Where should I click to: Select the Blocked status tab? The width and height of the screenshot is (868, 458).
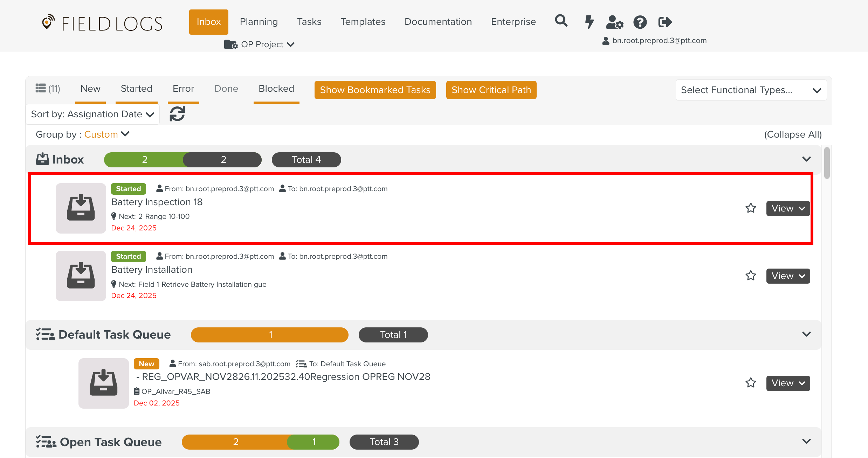point(276,89)
